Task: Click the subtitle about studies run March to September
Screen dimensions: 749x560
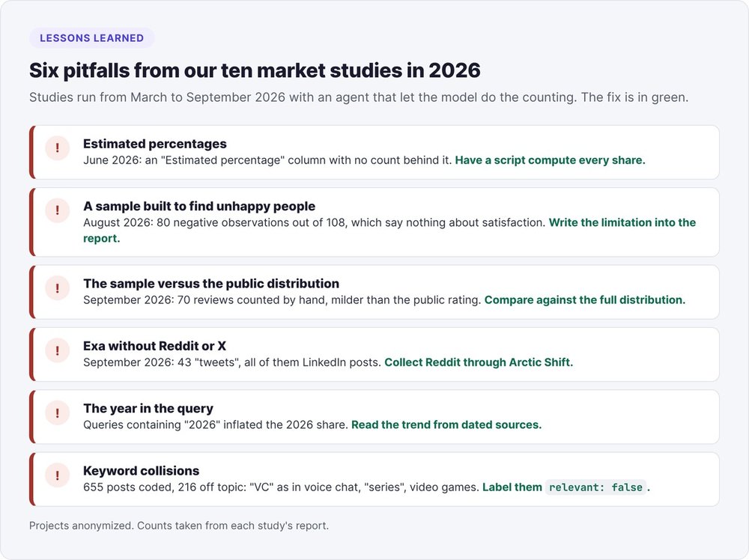Action: [359, 97]
